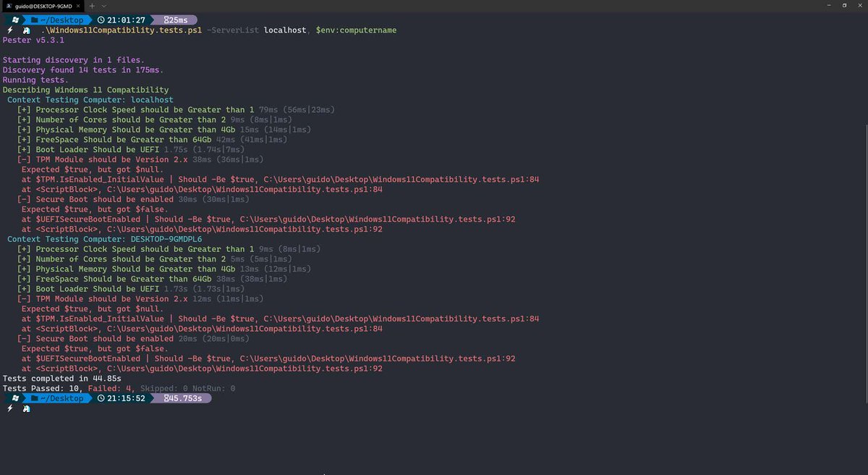
Task: Click DESKTOP-9GMDPL6 'Number of Cores' 5ms result
Action: (x=155, y=259)
